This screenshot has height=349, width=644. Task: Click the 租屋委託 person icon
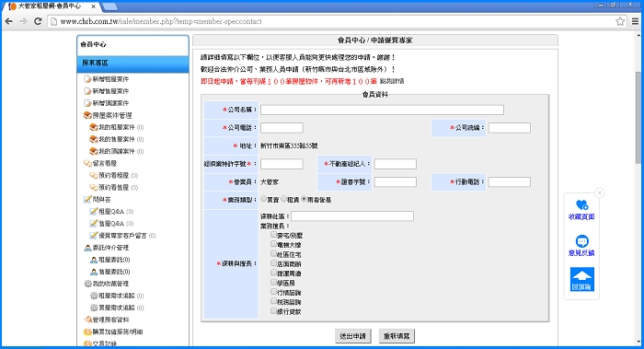coord(94,260)
